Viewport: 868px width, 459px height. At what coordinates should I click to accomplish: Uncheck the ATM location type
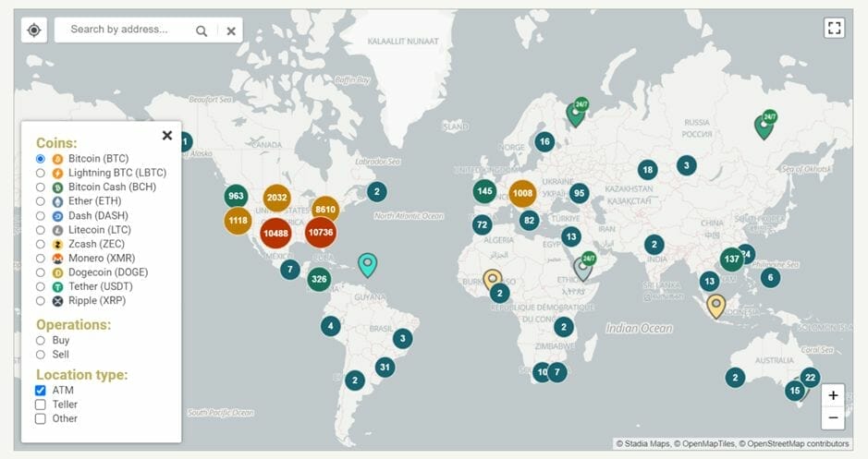(41, 391)
